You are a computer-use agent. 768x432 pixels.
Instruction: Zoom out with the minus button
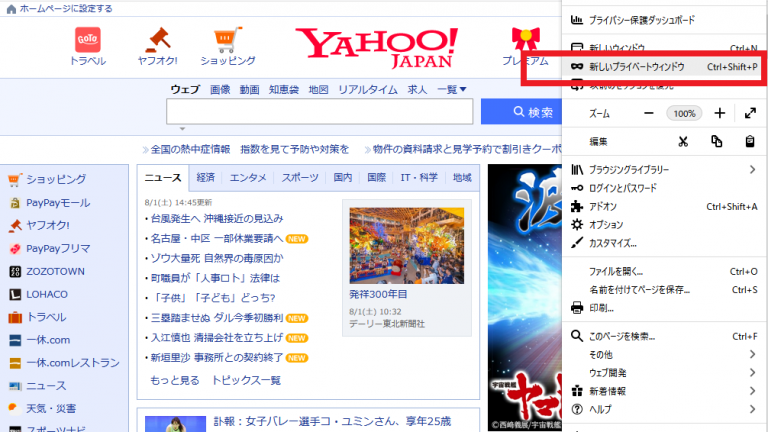[649, 114]
